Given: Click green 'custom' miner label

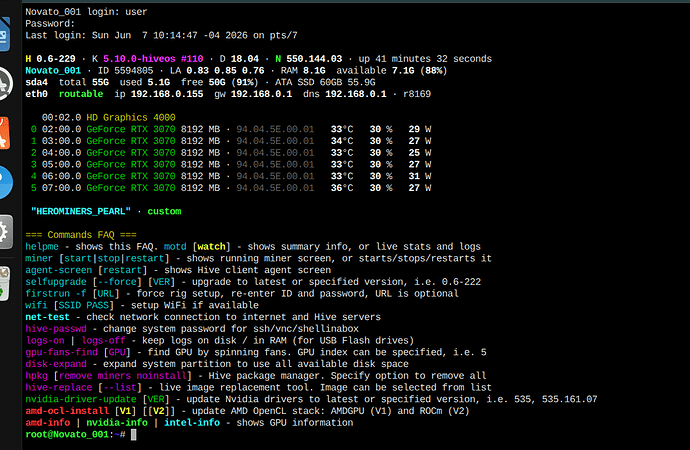Looking at the screenshot, I should [164, 211].
